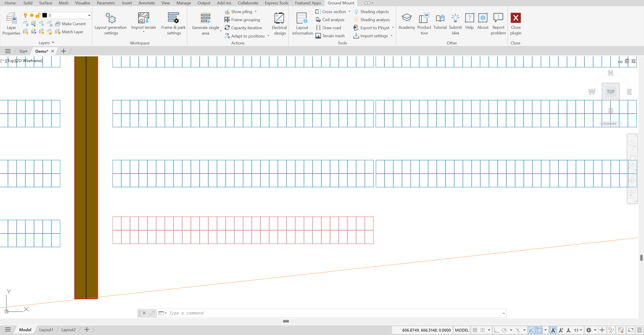Expand the layer selection dropdown
Image resolution: width=644 pixels, height=335 pixels.
(89, 15)
